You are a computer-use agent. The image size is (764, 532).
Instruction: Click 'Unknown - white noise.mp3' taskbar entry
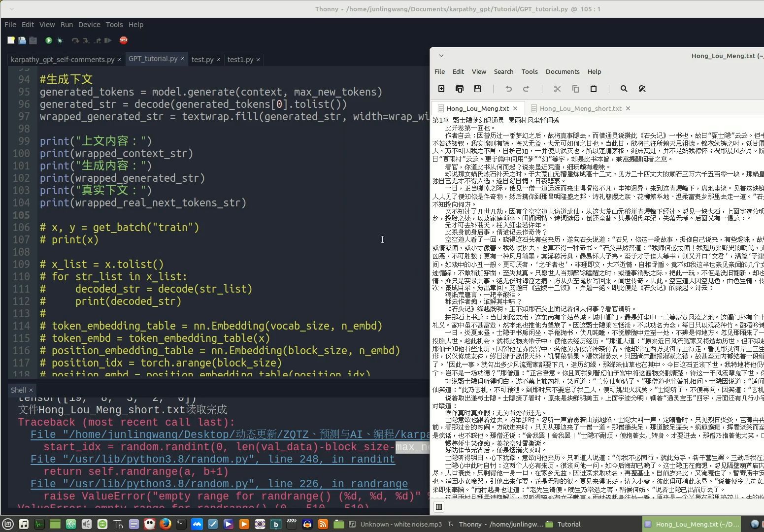(396, 524)
